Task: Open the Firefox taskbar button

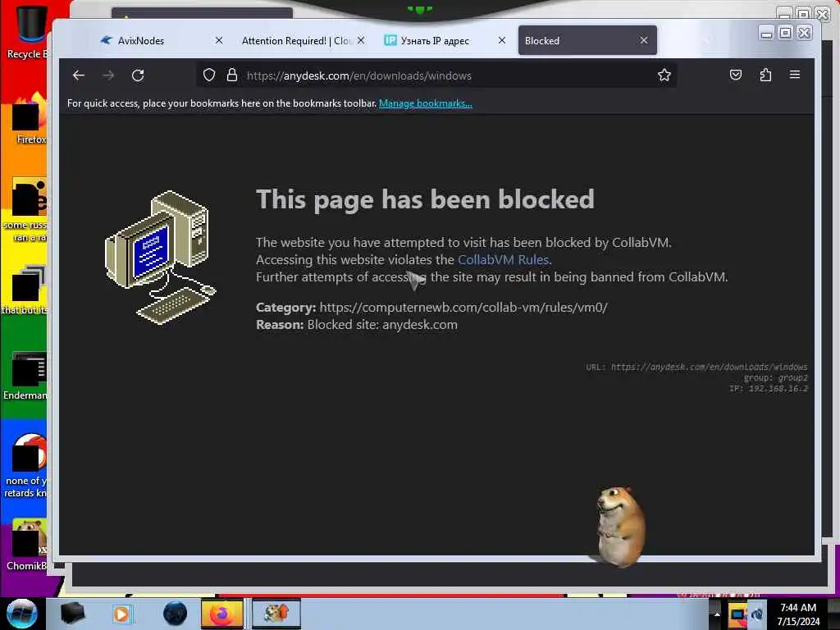Action: pos(221,614)
